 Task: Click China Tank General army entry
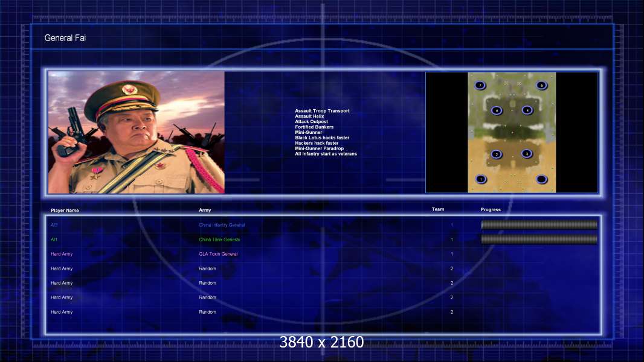[219, 240]
